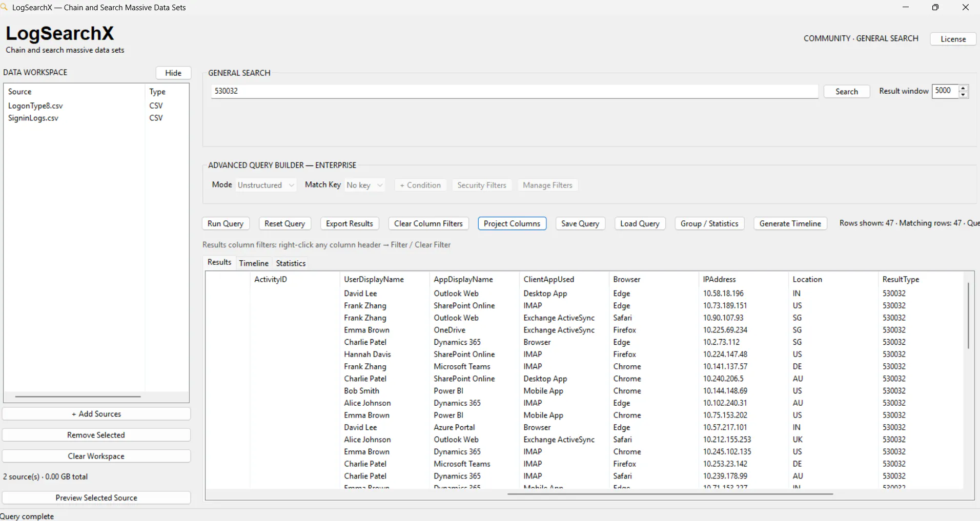980x521 pixels.
Task: Decrease Result window value with down arrow
Action: [963, 94]
